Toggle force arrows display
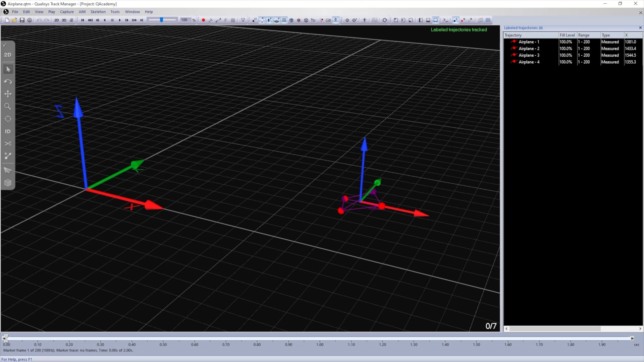 269,20
